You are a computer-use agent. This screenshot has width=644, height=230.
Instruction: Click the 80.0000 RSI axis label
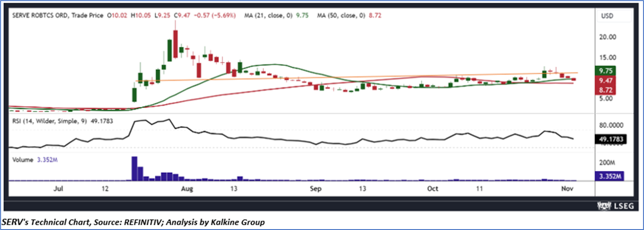pyautogui.click(x=612, y=125)
